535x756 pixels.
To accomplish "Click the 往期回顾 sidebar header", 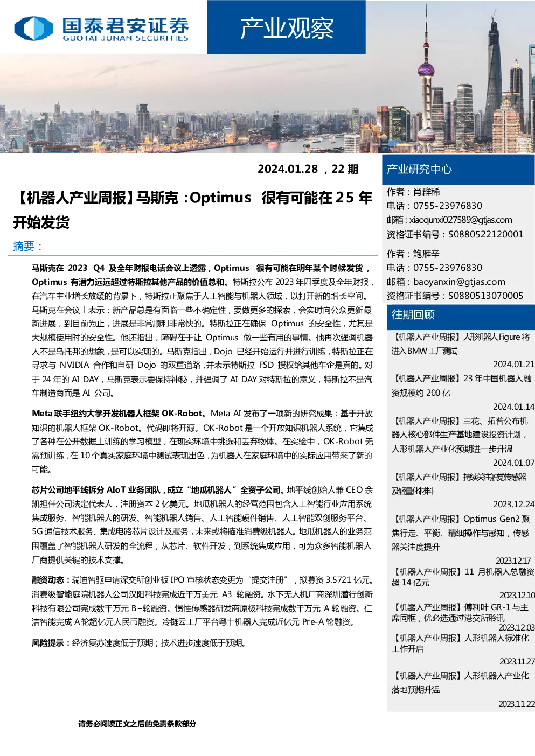I will [x=461, y=315].
